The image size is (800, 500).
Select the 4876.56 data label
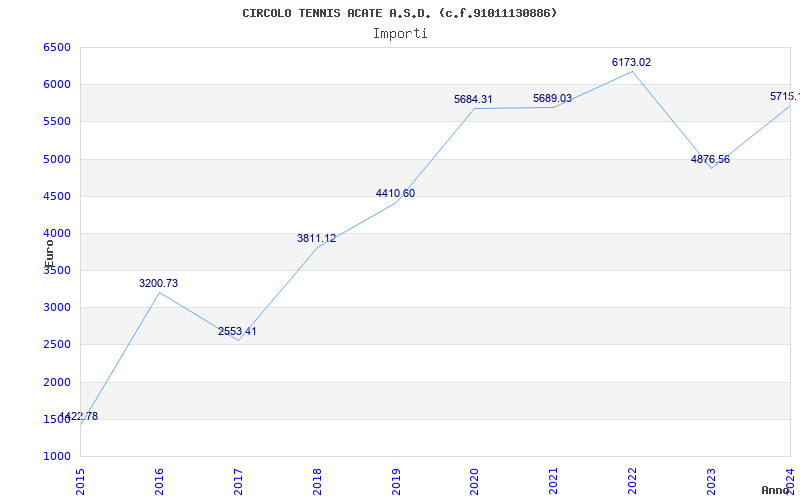tap(710, 159)
